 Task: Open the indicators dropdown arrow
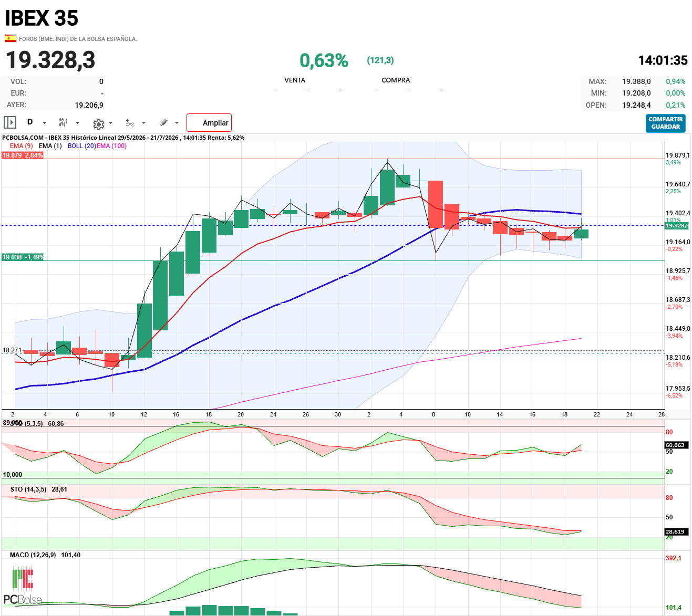pyautogui.click(x=143, y=123)
